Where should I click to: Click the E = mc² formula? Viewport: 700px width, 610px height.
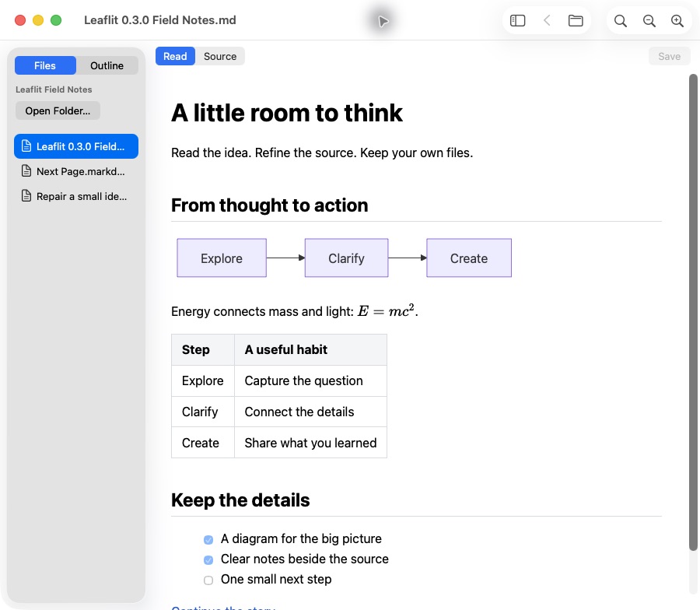pyautogui.click(x=386, y=310)
